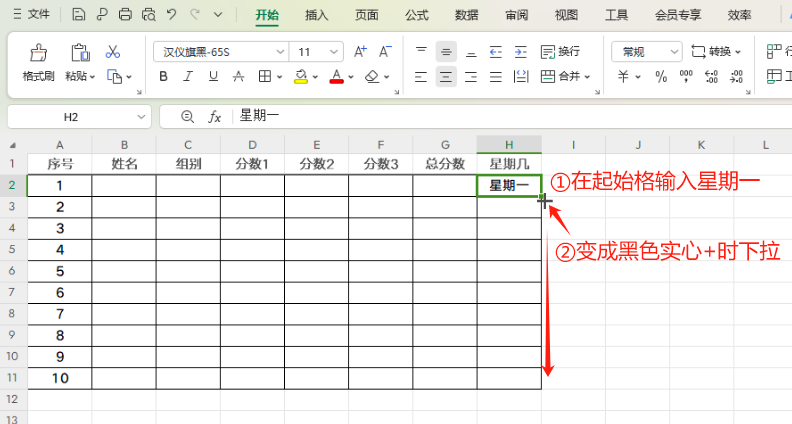
Task: Click the 合并 merge cells button
Action: coord(560,76)
